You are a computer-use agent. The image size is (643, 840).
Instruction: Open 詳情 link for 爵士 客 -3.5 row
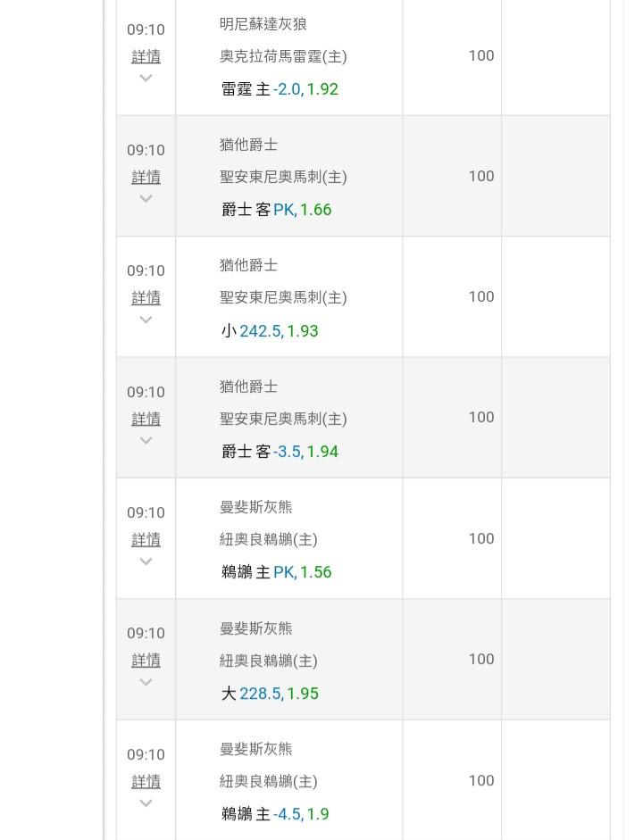(x=146, y=419)
